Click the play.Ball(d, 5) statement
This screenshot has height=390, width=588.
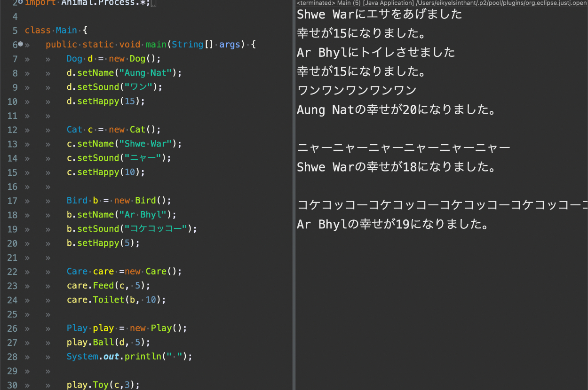pos(108,343)
